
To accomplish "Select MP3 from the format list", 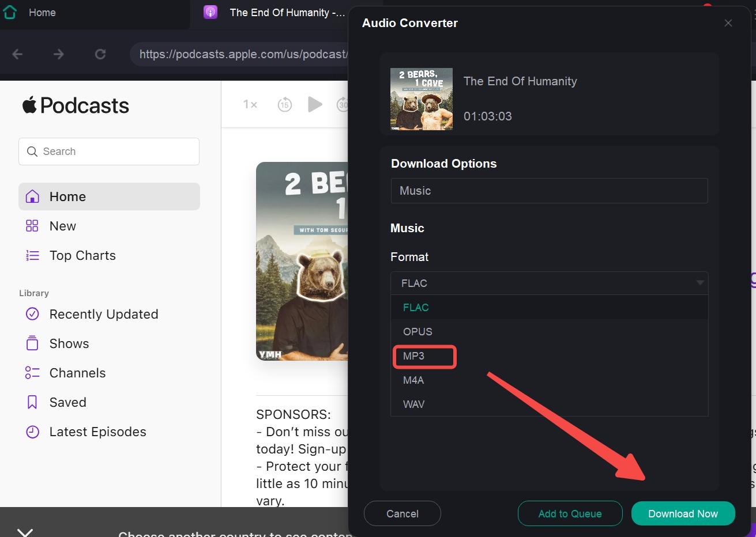I will [549, 356].
